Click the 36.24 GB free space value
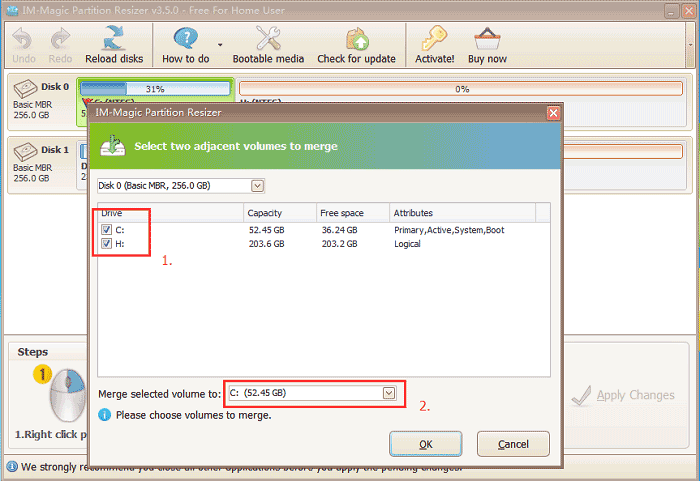The height and width of the screenshot is (481, 700). 339,230
